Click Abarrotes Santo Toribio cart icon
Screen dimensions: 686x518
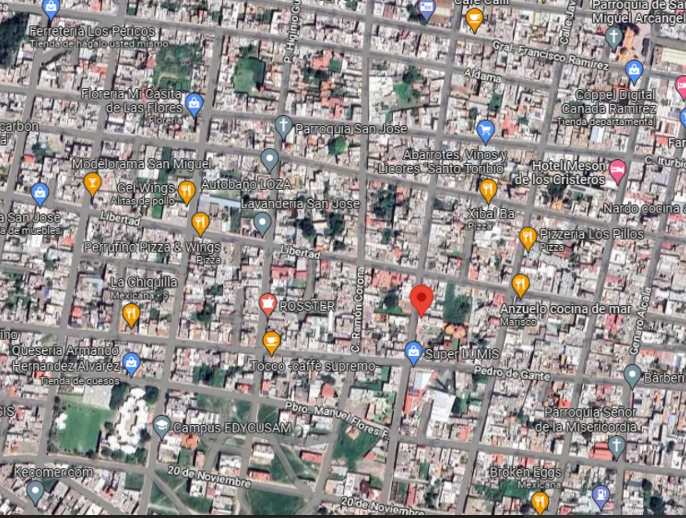tap(485, 132)
